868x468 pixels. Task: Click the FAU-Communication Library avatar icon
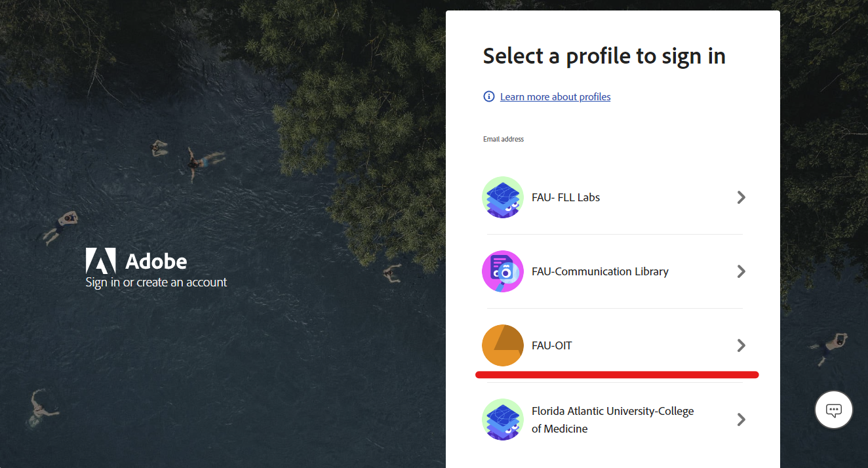tap(503, 271)
